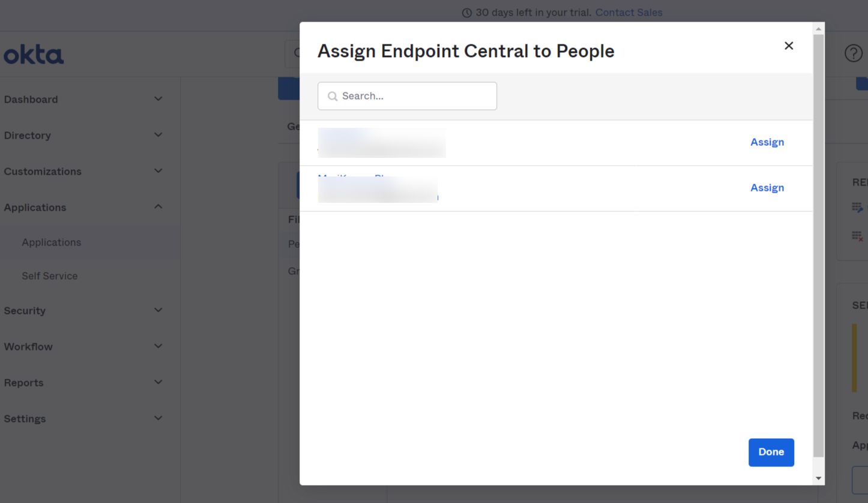Screen dimensions: 868x503
Task: Follow the Contact Sales link
Action: click(x=628, y=13)
